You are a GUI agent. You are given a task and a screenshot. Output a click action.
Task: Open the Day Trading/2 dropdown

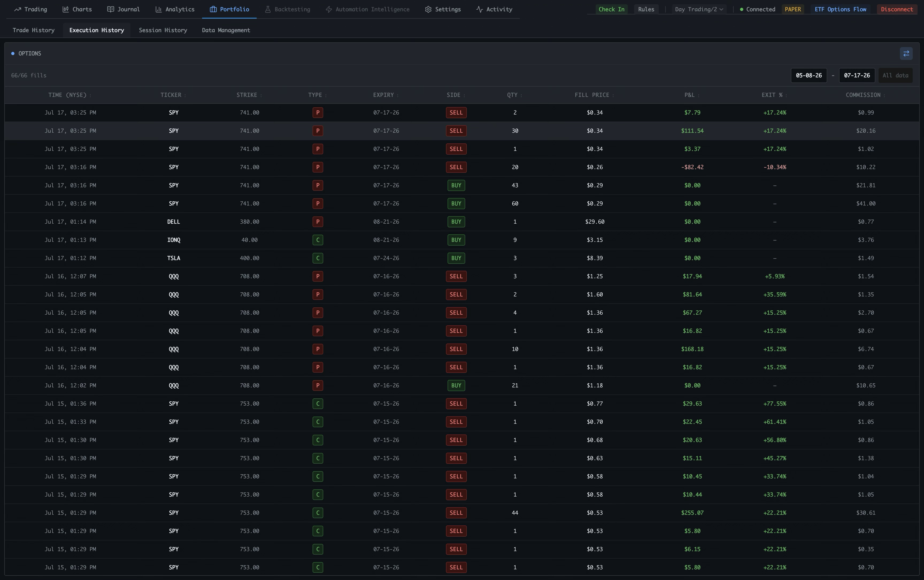pyautogui.click(x=699, y=9)
